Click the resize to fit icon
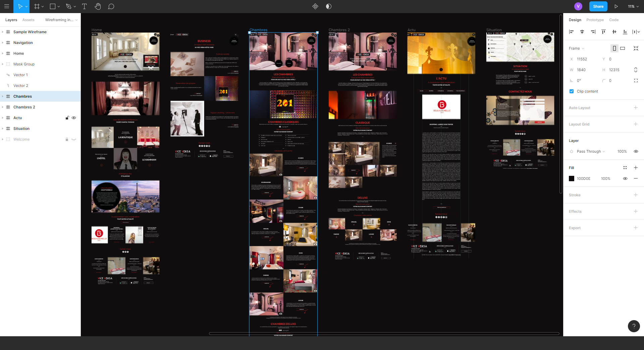The image size is (644, 350). (636, 48)
